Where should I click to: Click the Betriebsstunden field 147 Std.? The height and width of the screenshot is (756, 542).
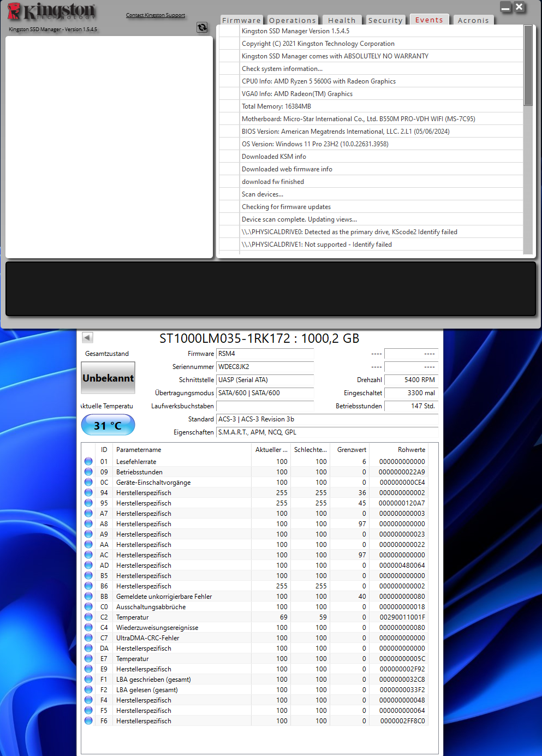coord(411,406)
